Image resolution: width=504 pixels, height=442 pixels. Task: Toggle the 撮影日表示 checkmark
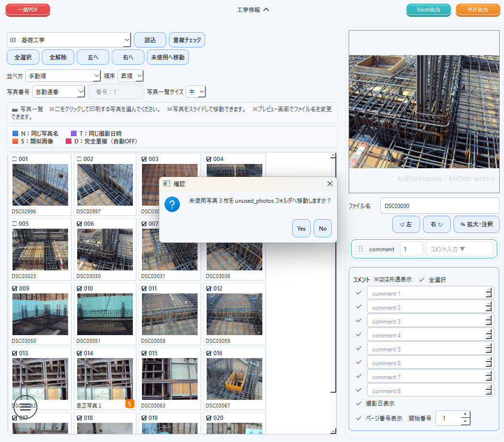pos(359,404)
